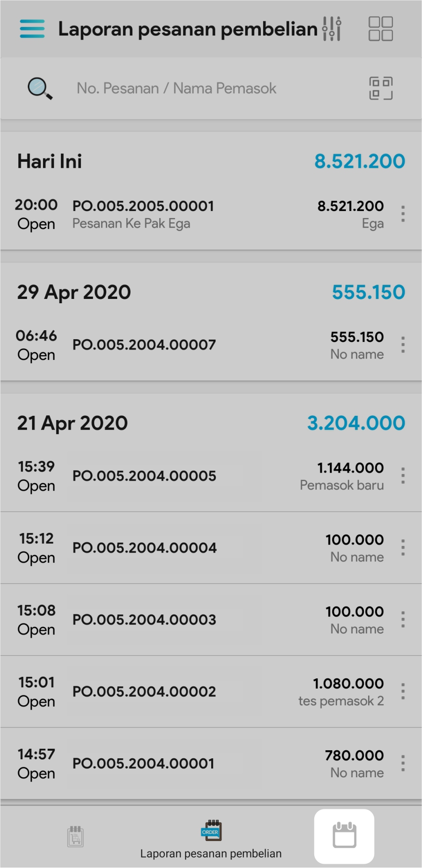This screenshot has width=422, height=868.
Task: Tap the Hari Ini group header
Action: (50, 161)
